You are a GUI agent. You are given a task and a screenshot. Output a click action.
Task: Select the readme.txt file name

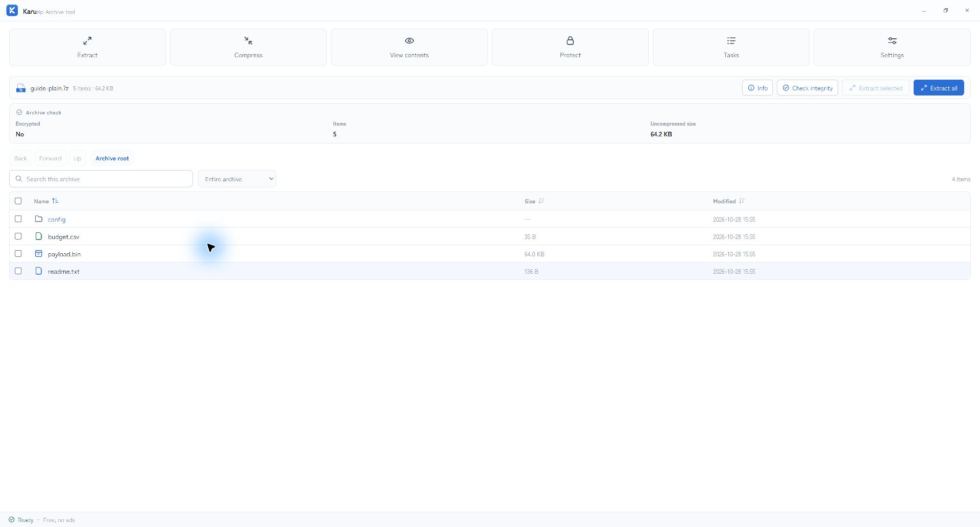(64, 272)
